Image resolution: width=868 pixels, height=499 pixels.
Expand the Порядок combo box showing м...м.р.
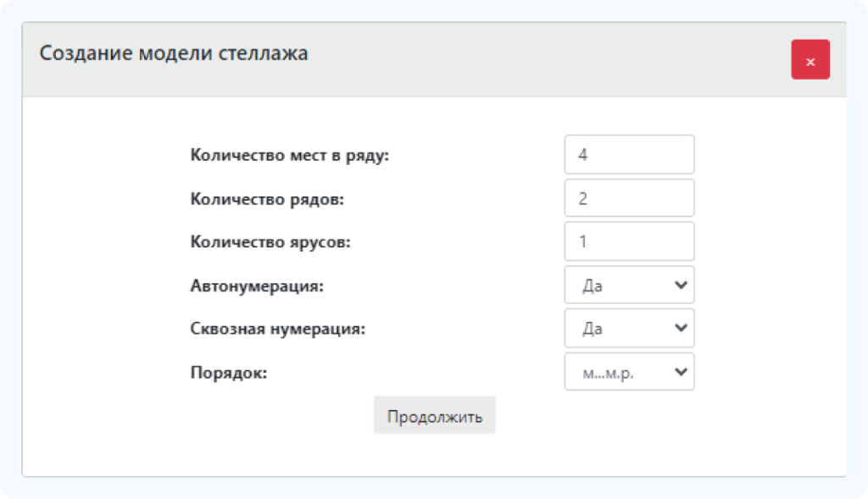(630, 372)
